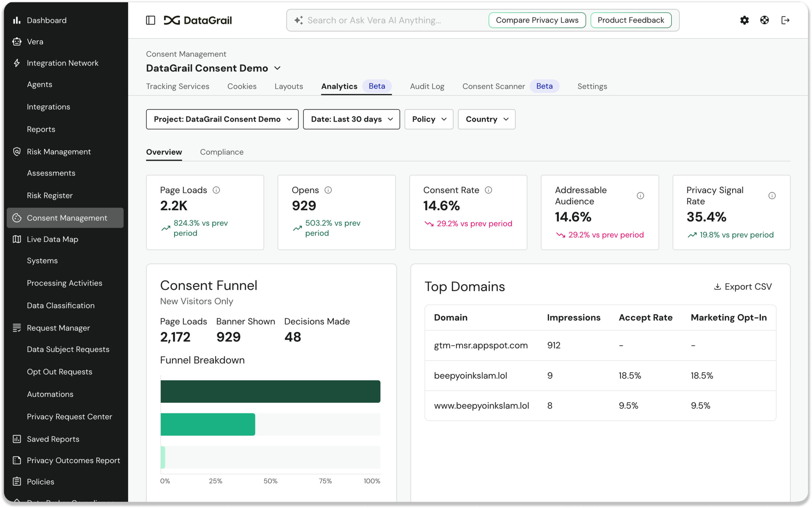Open Assessments in the sidebar
The width and height of the screenshot is (812, 508).
[x=51, y=173]
